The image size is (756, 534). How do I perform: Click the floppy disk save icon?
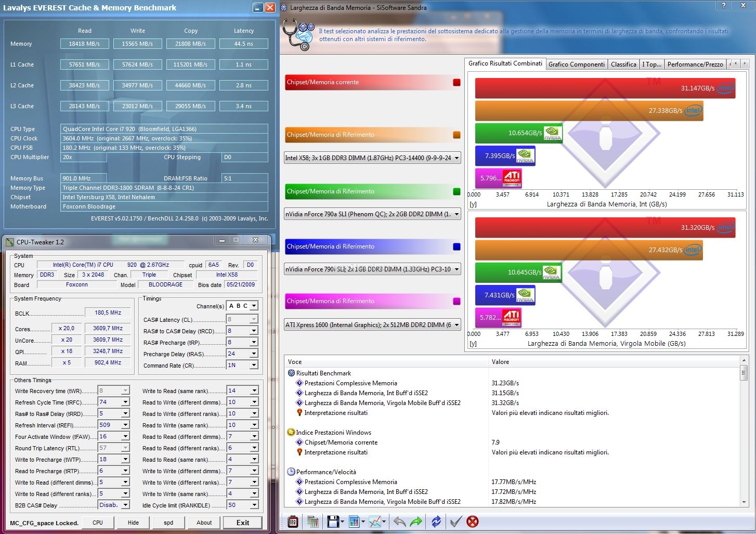pyautogui.click(x=333, y=522)
